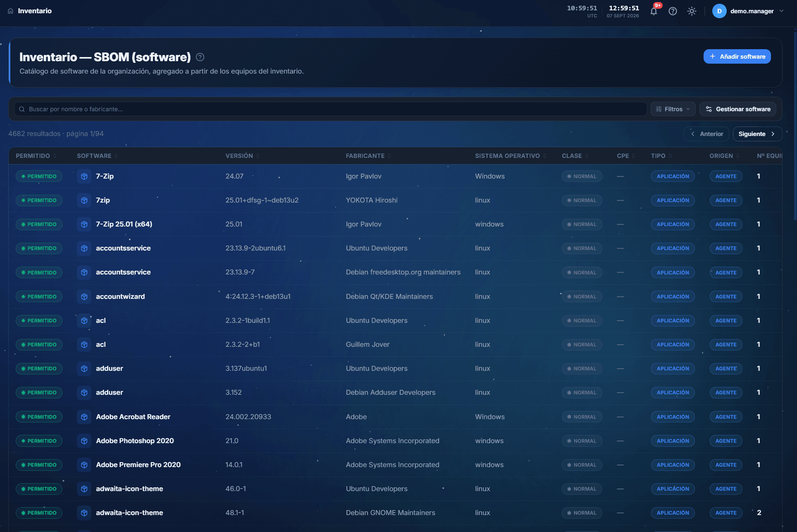The height and width of the screenshot is (532, 797).
Task: Expand the Filtros dropdown
Action: tap(673, 109)
